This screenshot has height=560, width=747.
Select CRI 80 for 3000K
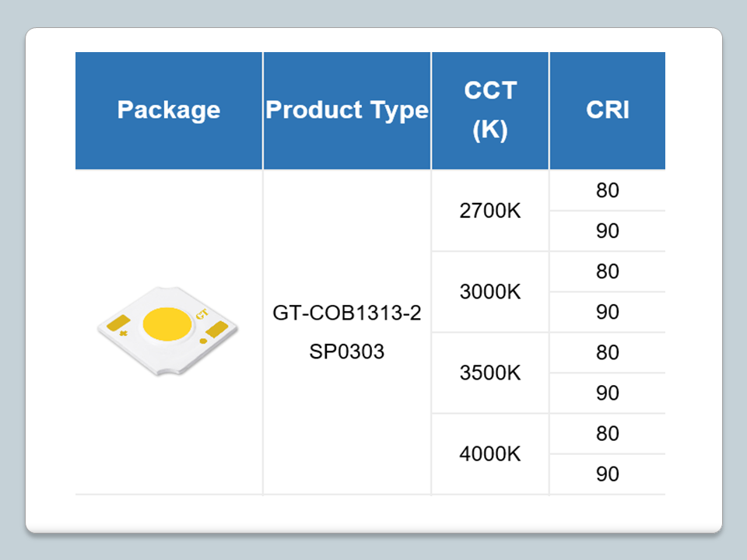[x=607, y=272]
